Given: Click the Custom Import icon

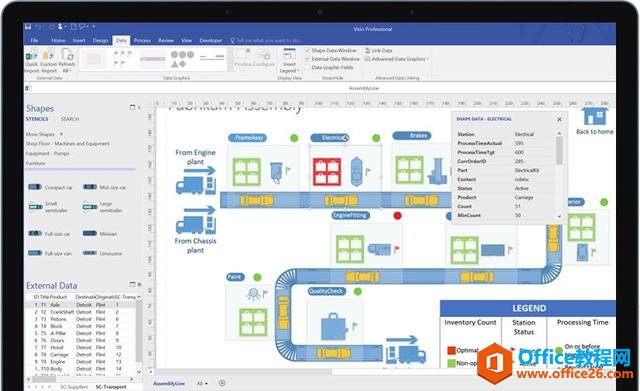Looking at the screenshot, I should click(x=49, y=60).
